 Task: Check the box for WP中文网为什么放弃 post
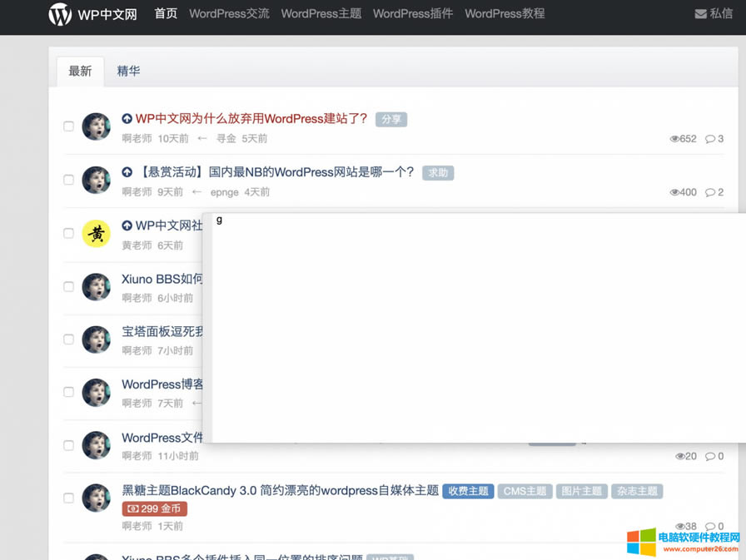coord(69,126)
